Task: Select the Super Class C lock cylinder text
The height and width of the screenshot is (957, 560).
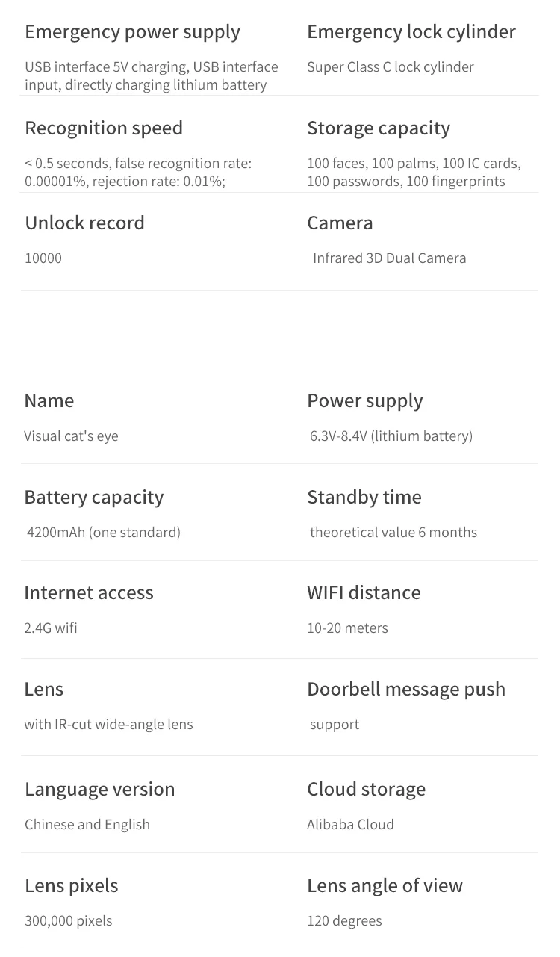Action: click(391, 67)
